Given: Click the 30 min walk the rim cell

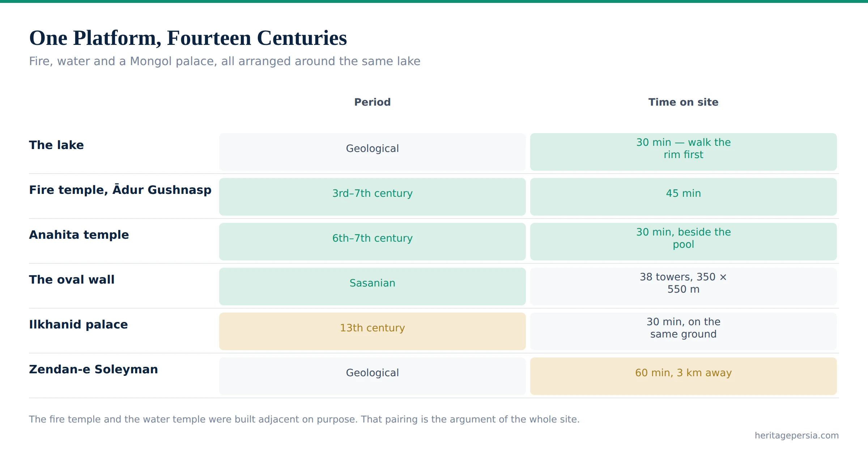Looking at the screenshot, I should pyautogui.click(x=683, y=152).
